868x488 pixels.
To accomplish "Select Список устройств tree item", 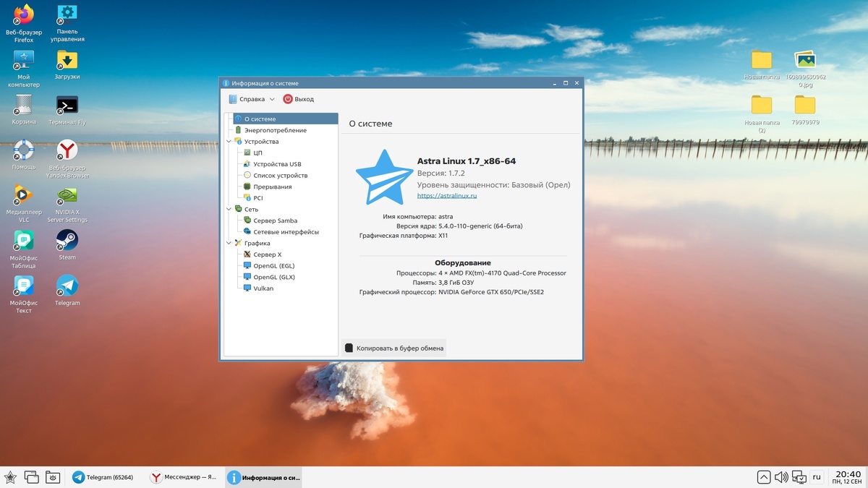I will point(276,176).
